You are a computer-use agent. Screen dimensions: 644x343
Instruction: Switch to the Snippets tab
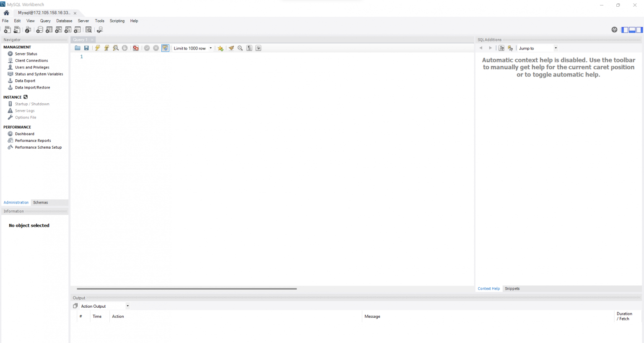[512, 288]
